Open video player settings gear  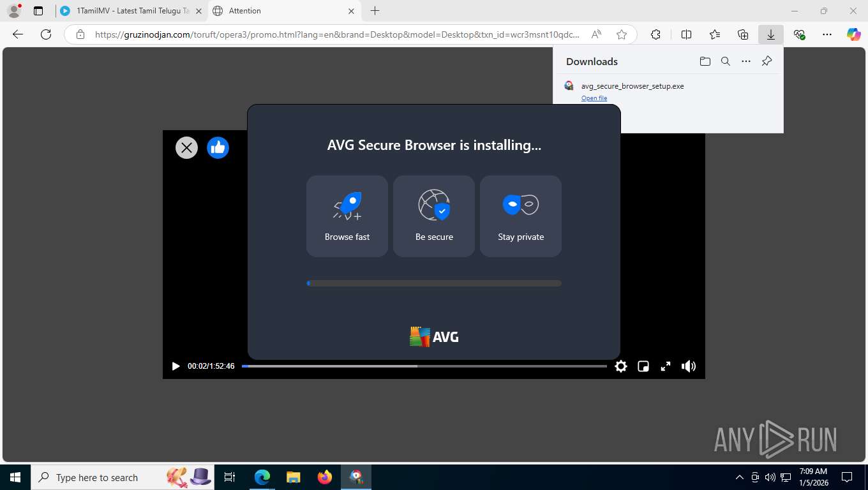point(621,366)
